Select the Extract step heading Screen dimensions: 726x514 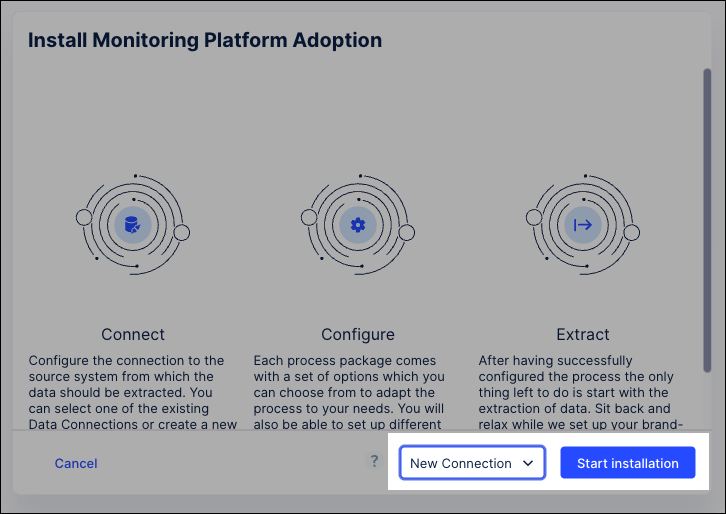tap(582, 334)
